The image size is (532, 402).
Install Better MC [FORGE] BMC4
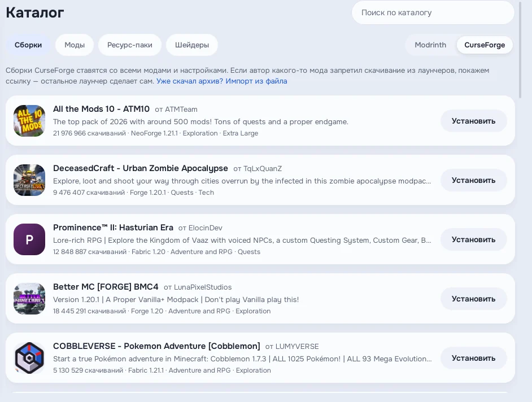pos(473,299)
